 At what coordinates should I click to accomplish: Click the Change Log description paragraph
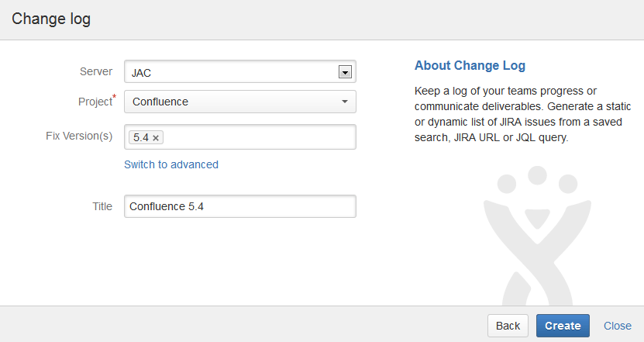click(519, 114)
